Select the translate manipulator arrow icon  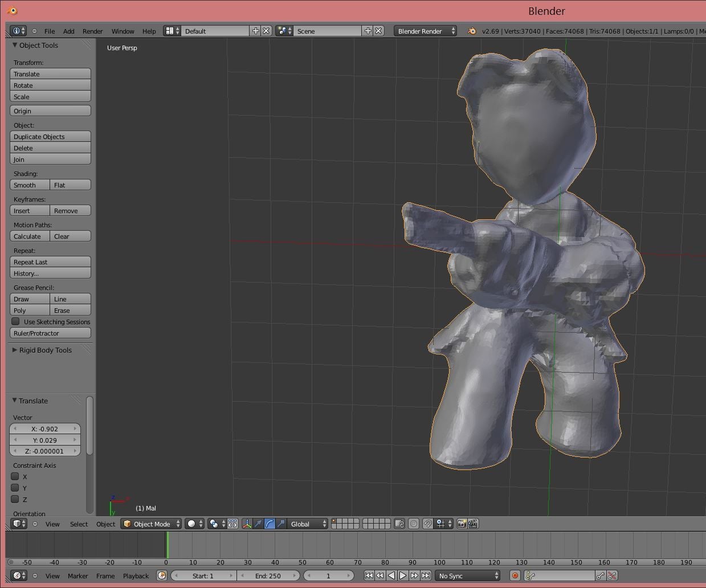pos(258,524)
